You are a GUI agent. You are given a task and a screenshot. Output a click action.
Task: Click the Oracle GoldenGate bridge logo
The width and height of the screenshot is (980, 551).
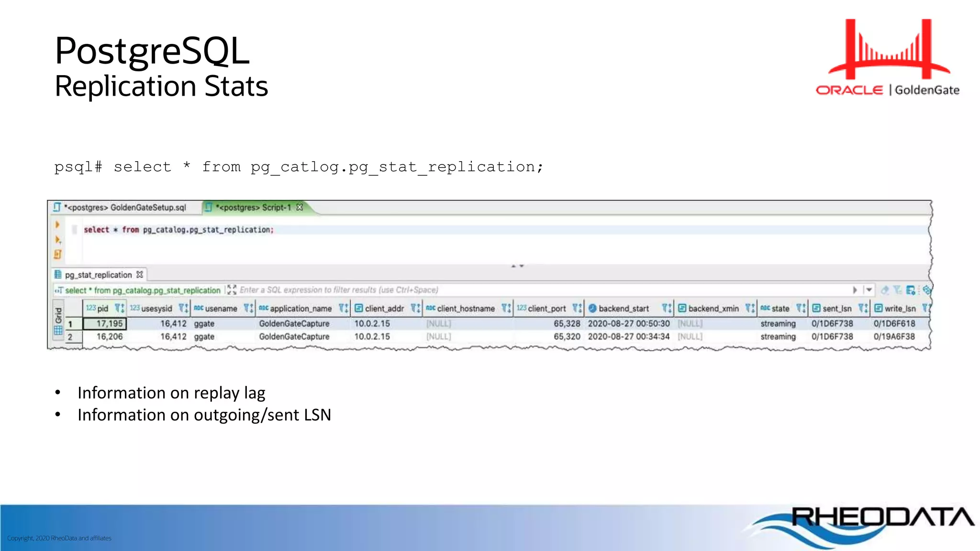(888, 57)
